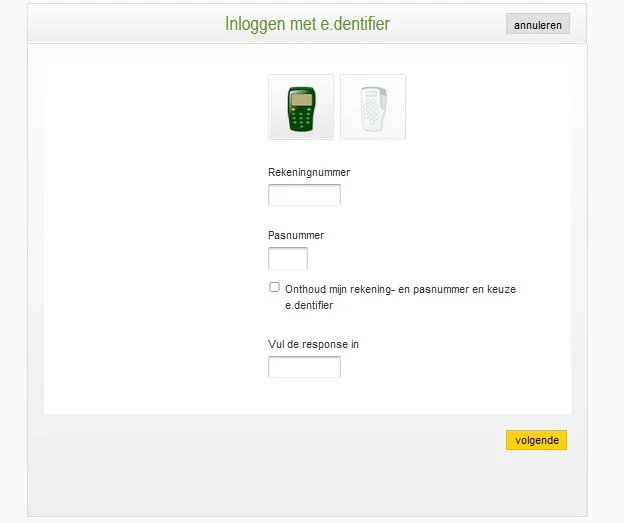Click the 'Onthoud mijn rekening- en pasnummer' label text
Screen dimensions: 624x523
click(x=377, y=289)
